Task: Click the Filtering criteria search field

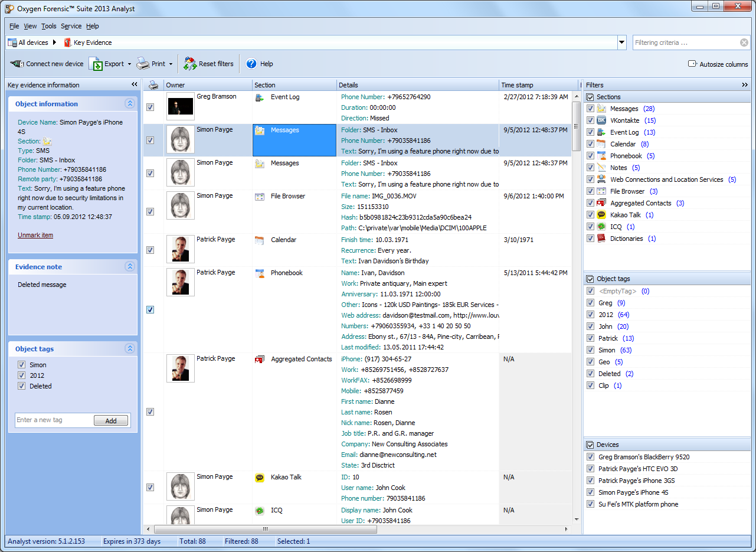Action: (x=685, y=43)
